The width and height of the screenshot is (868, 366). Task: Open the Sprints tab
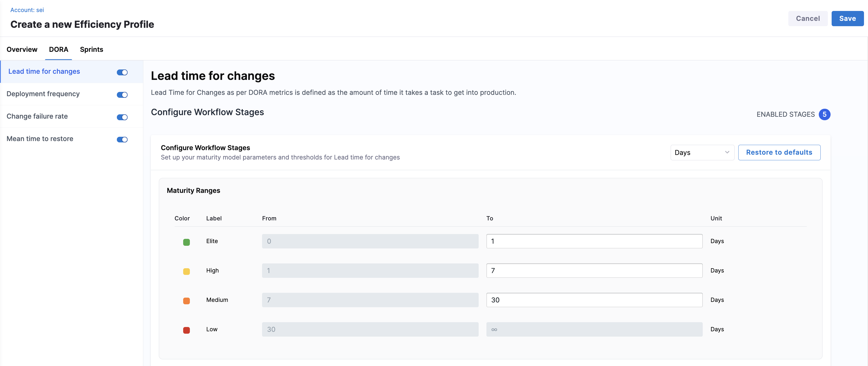[x=91, y=49]
